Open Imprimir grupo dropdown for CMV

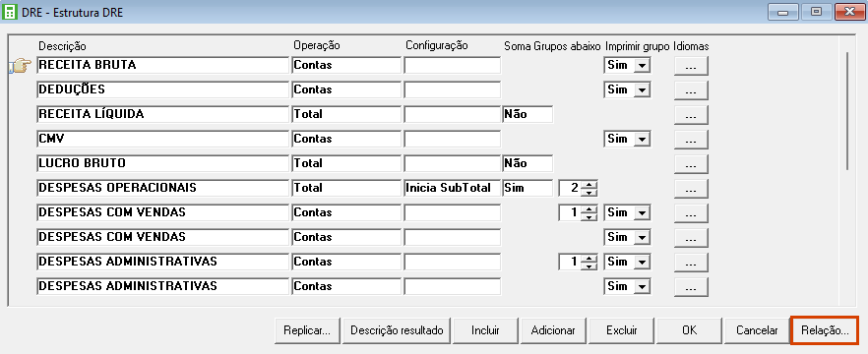pyautogui.click(x=642, y=140)
